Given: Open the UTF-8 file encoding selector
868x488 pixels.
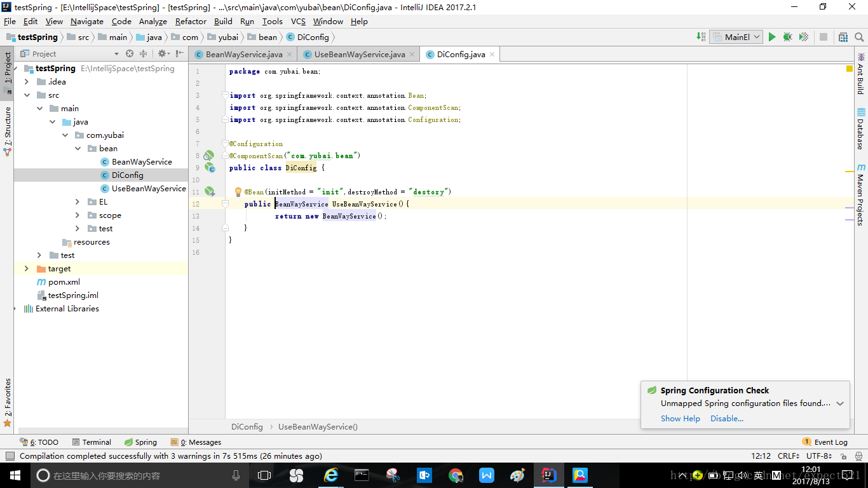Looking at the screenshot, I should (x=819, y=456).
